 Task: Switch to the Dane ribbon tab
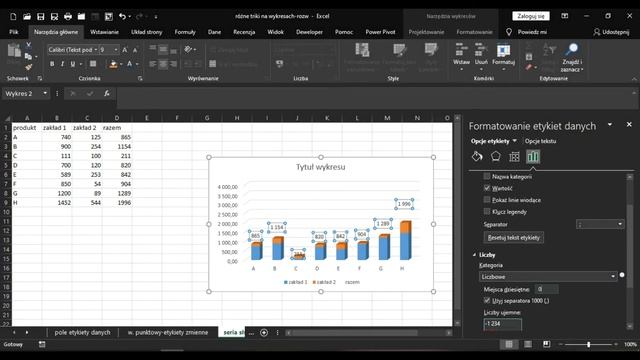coord(214,32)
